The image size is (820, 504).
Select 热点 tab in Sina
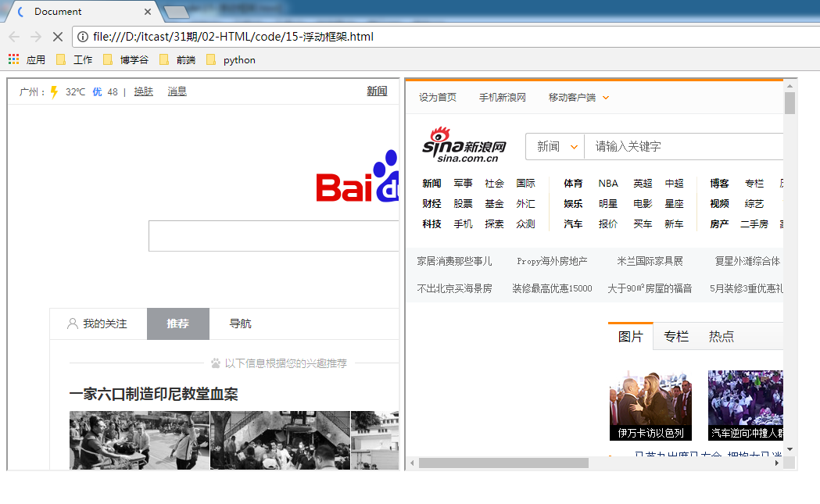coord(722,336)
